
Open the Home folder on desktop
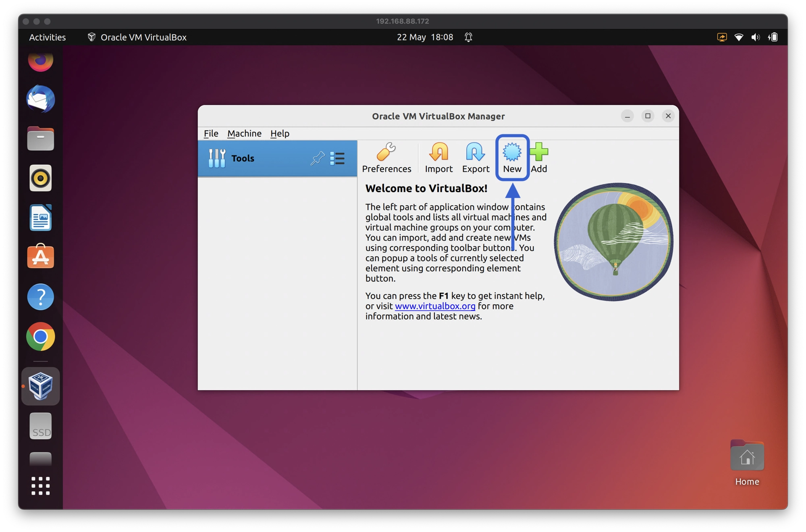(x=747, y=463)
